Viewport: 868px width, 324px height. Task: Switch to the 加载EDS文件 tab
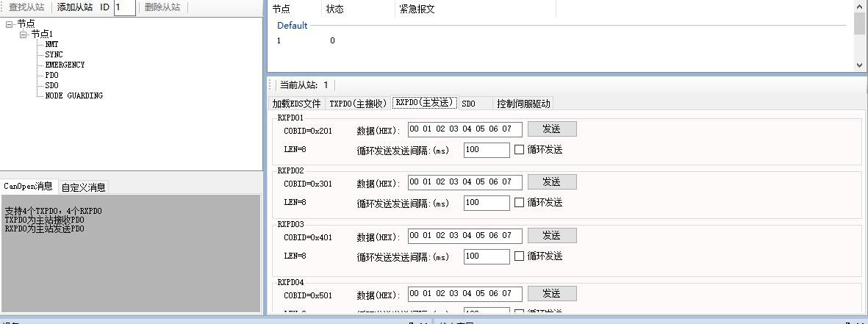click(x=296, y=104)
